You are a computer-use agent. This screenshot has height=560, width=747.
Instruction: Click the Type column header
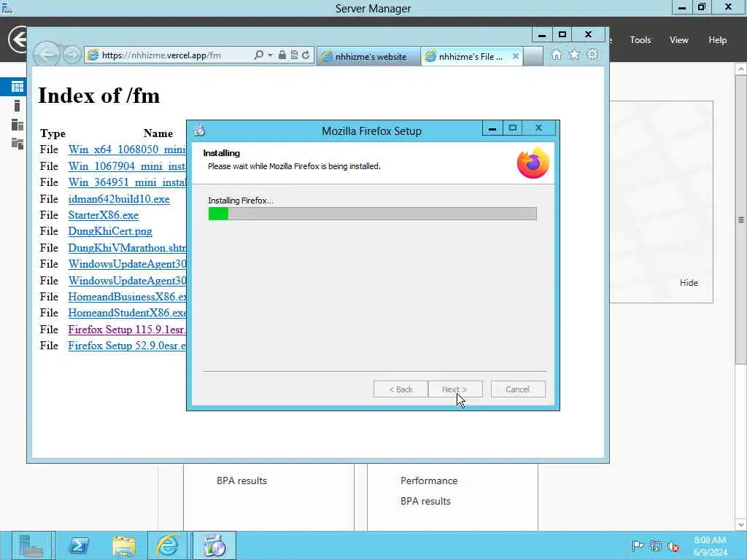tap(53, 133)
